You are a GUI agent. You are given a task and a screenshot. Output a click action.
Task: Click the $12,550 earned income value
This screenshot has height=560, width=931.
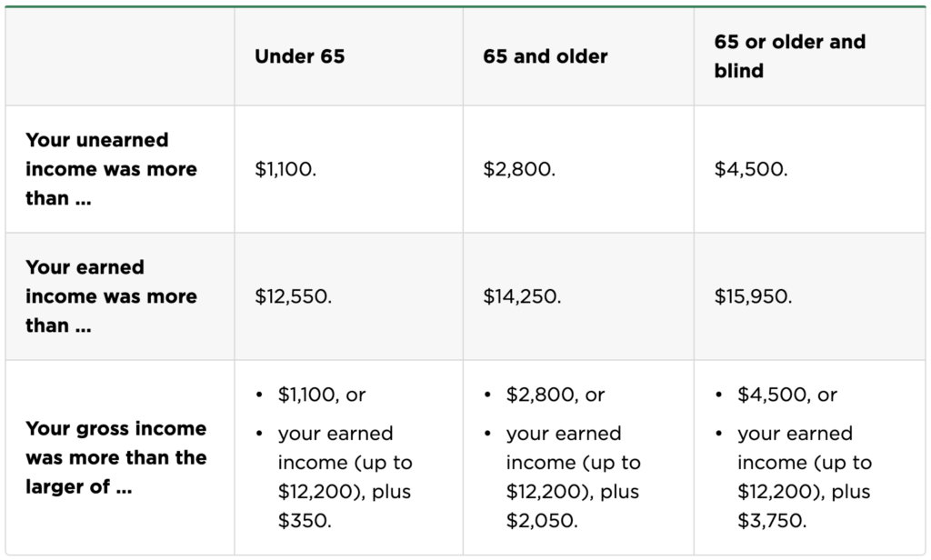point(294,296)
